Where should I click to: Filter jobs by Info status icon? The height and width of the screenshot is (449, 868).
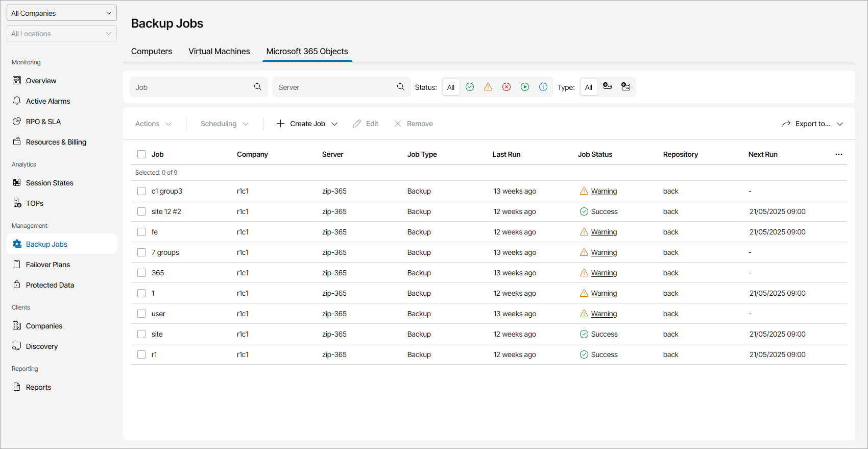tap(543, 87)
